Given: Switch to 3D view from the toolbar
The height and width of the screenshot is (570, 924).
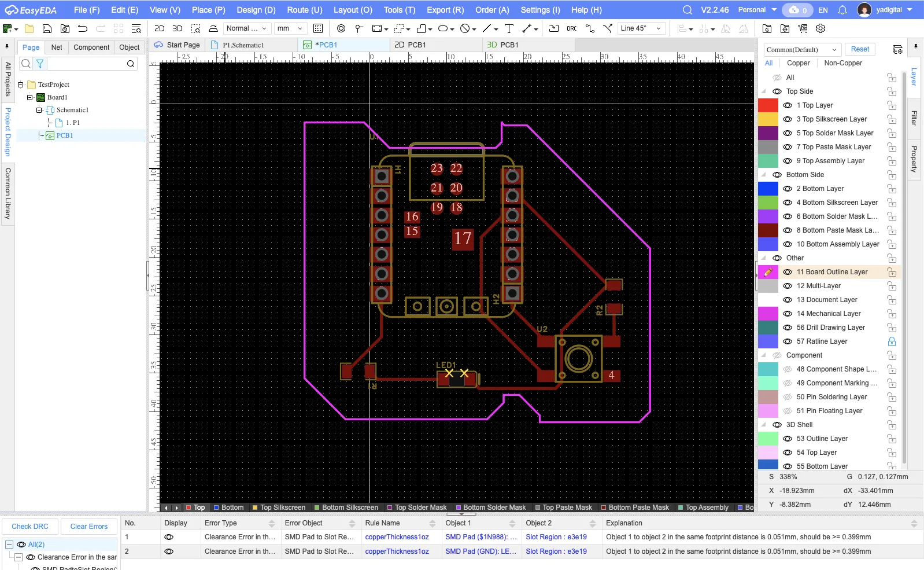Looking at the screenshot, I should pos(178,28).
